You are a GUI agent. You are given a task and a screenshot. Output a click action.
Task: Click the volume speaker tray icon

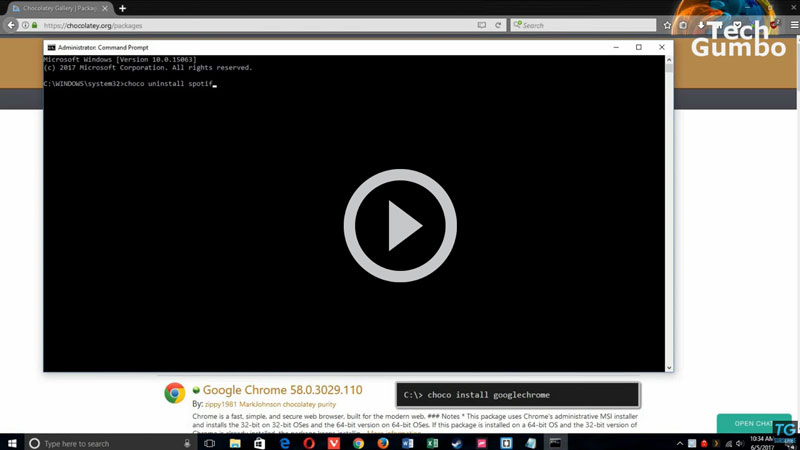pos(740,444)
